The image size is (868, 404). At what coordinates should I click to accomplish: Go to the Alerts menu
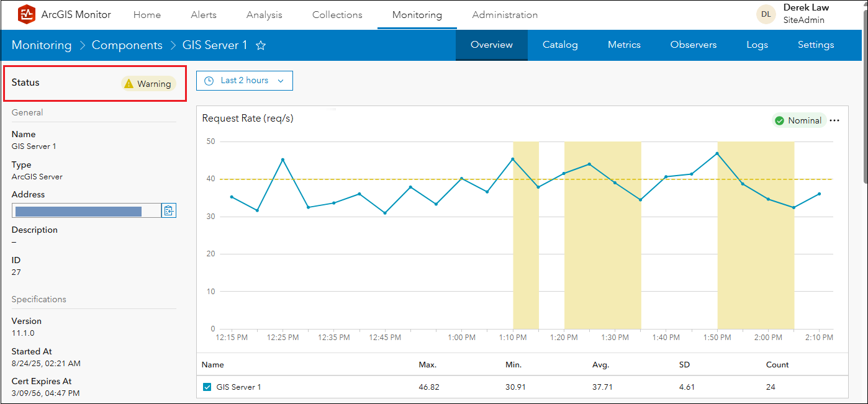point(204,15)
